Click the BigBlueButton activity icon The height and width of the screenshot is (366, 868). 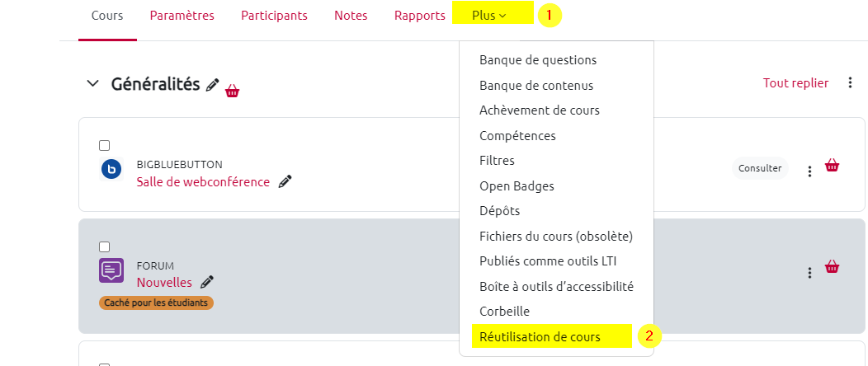tap(111, 169)
